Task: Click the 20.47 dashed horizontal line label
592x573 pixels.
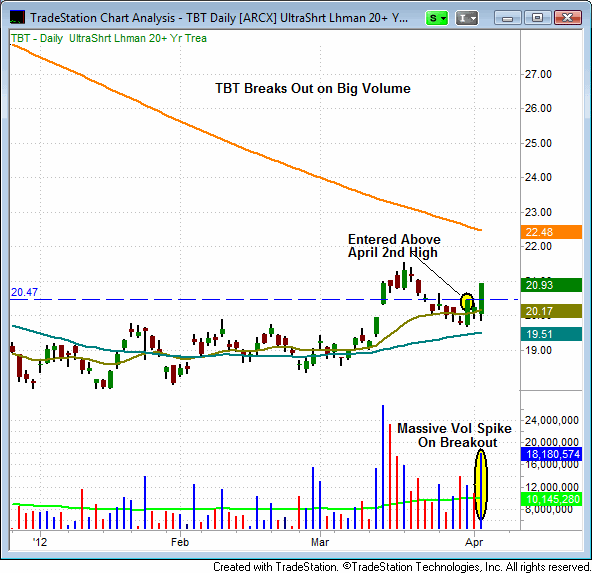Action: click(24, 292)
